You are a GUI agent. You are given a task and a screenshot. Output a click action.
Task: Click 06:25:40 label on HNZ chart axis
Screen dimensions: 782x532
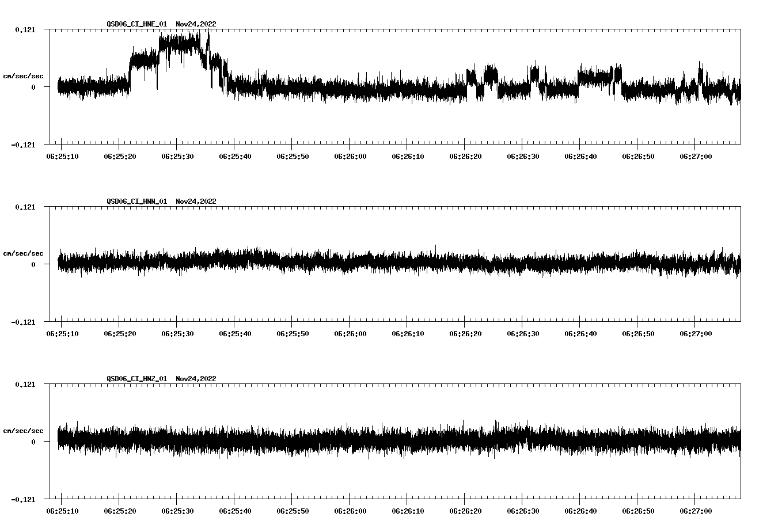click(x=235, y=511)
